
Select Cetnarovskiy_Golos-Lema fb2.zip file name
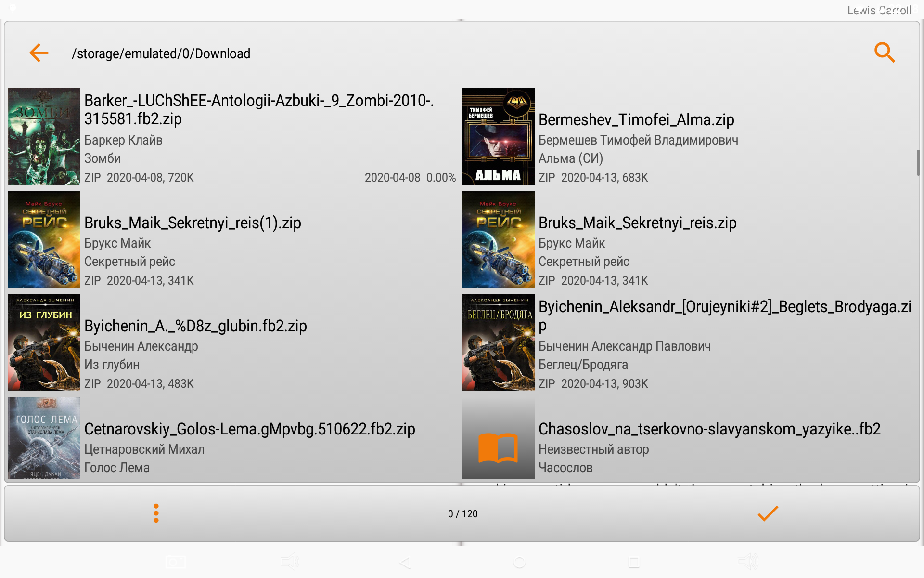click(x=250, y=429)
